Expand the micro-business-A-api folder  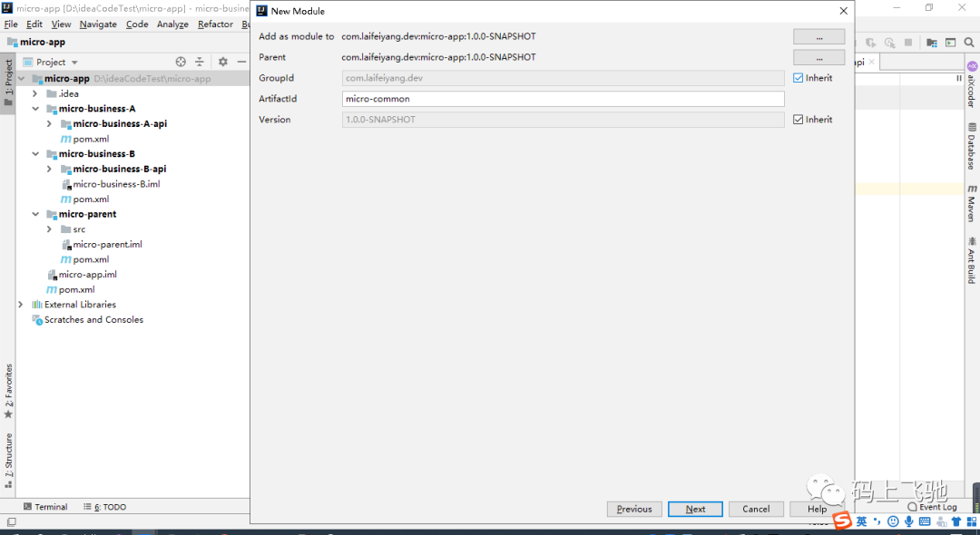pyautogui.click(x=49, y=123)
